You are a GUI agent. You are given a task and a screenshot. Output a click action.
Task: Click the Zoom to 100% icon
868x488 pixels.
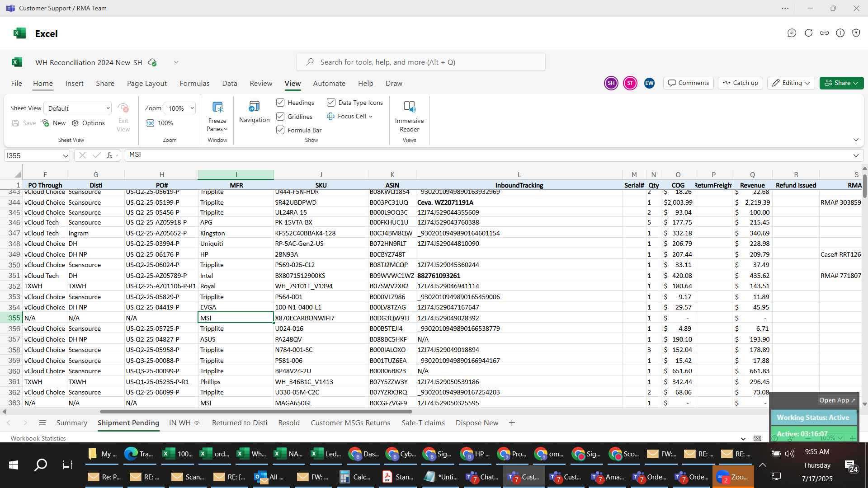click(x=150, y=123)
